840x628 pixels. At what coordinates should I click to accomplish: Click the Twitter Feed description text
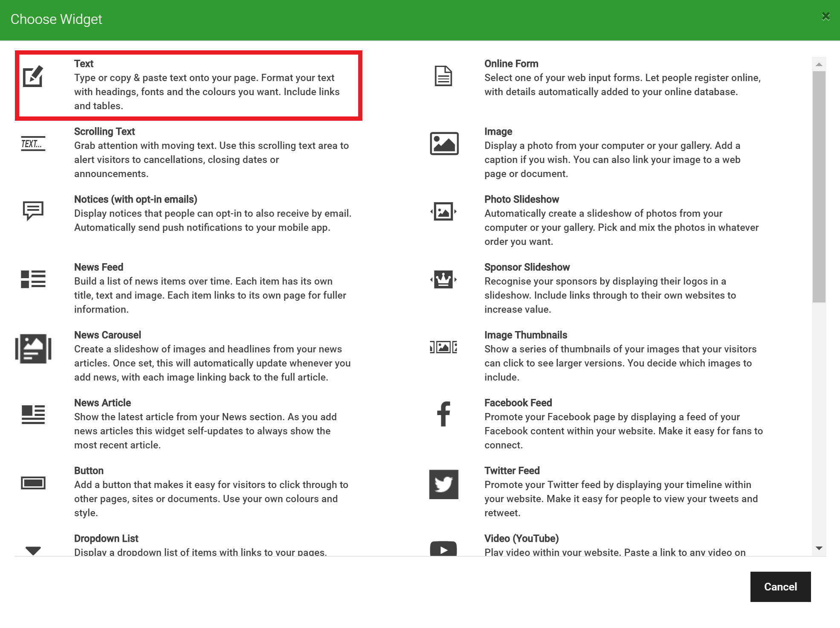pos(621,499)
